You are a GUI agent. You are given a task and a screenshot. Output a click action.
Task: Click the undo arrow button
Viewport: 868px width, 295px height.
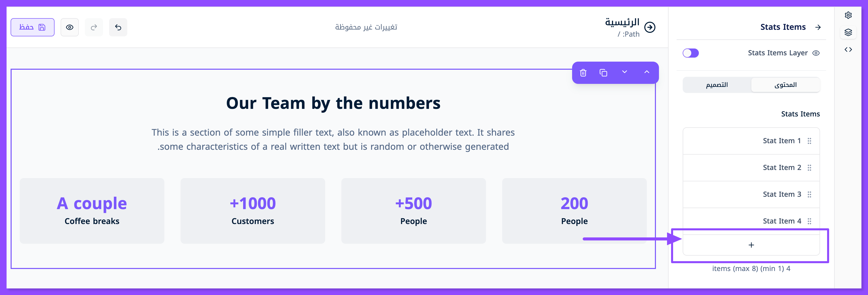tap(118, 27)
